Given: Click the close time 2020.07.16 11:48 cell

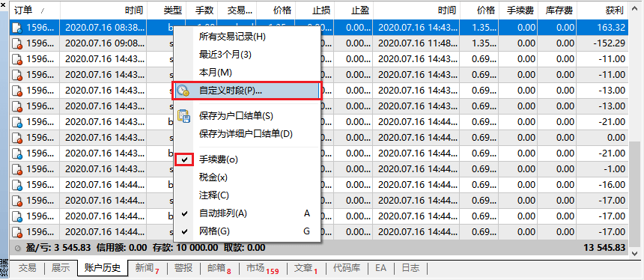Looking at the screenshot, I should tap(416, 43).
